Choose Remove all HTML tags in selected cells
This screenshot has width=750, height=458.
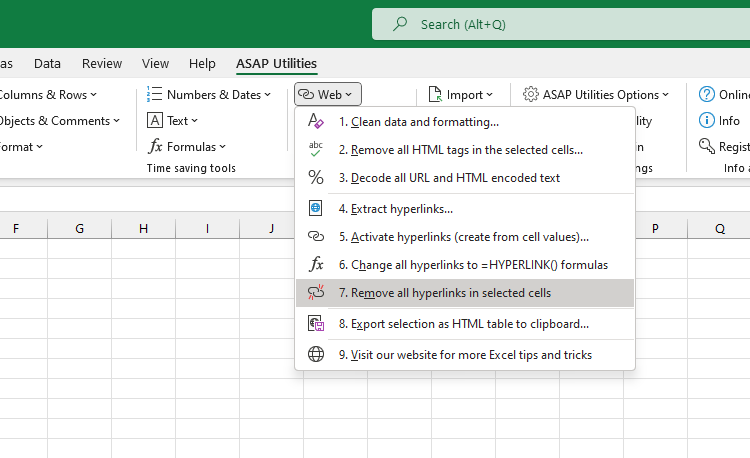465,150
